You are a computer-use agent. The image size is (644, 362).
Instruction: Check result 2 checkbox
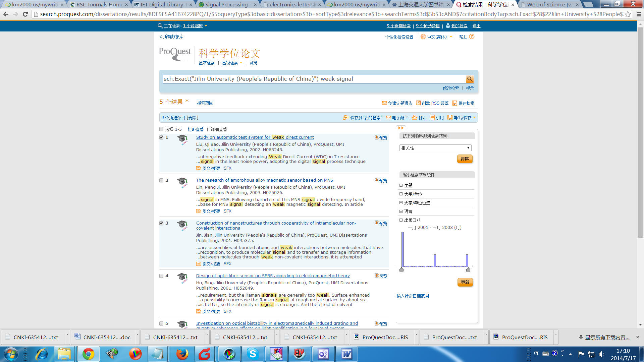click(161, 180)
